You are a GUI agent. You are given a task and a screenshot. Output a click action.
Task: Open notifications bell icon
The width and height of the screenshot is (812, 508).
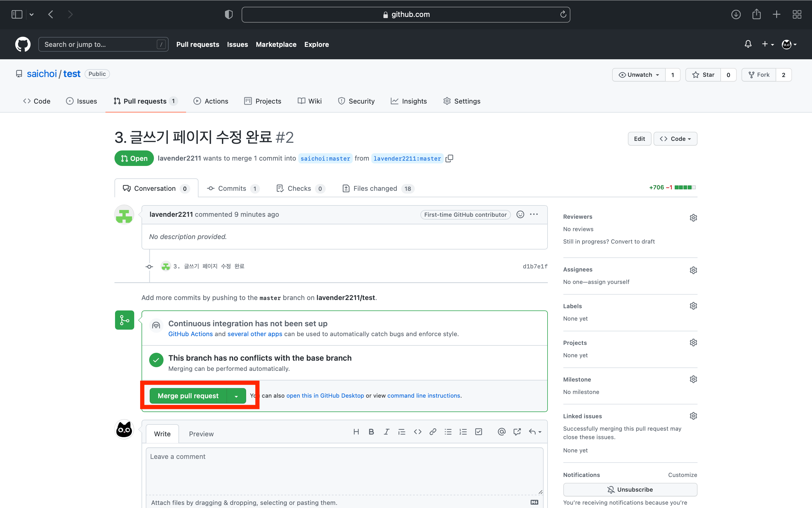(748, 44)
